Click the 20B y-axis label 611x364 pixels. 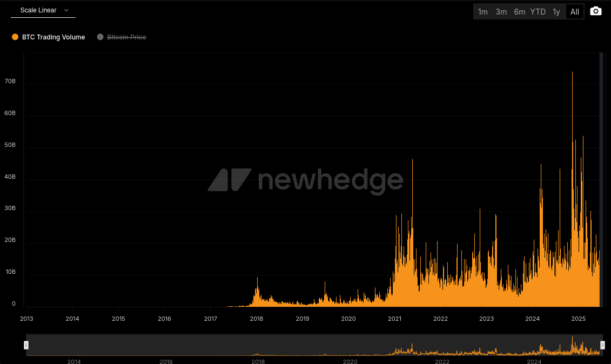coord(10,240)
